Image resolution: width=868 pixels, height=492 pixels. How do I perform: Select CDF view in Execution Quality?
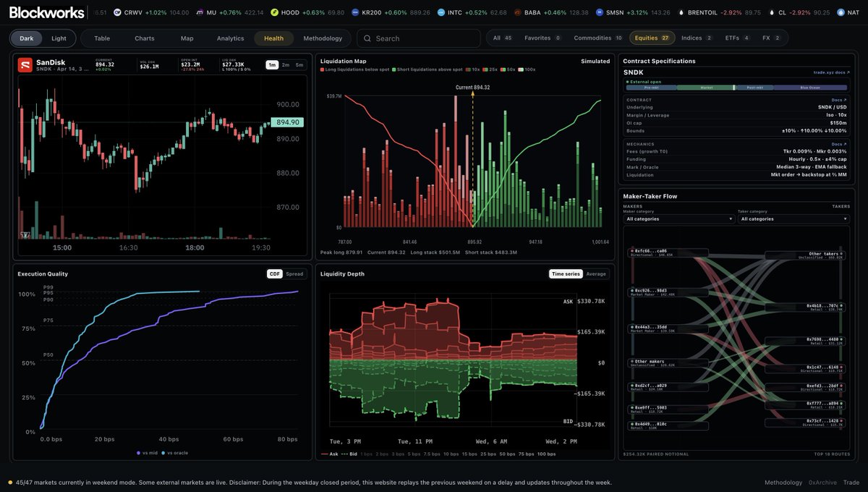(275, 274)
